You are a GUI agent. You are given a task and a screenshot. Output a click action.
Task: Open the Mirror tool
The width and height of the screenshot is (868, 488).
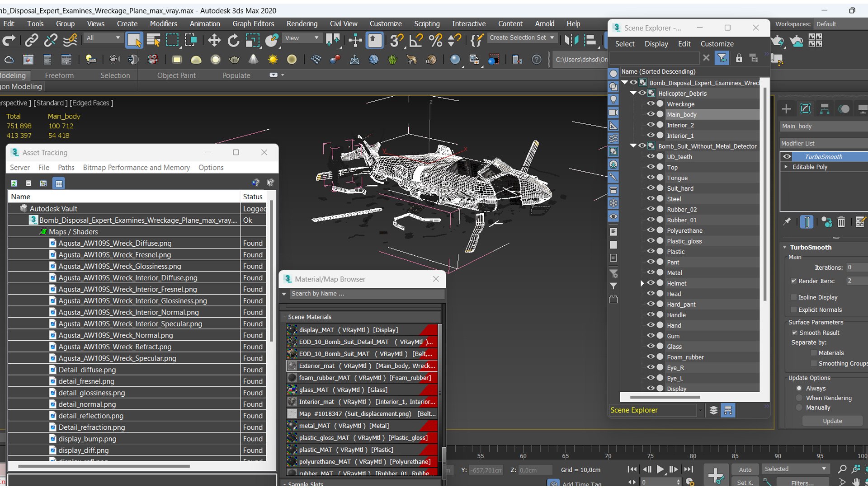tap(571, 41)
